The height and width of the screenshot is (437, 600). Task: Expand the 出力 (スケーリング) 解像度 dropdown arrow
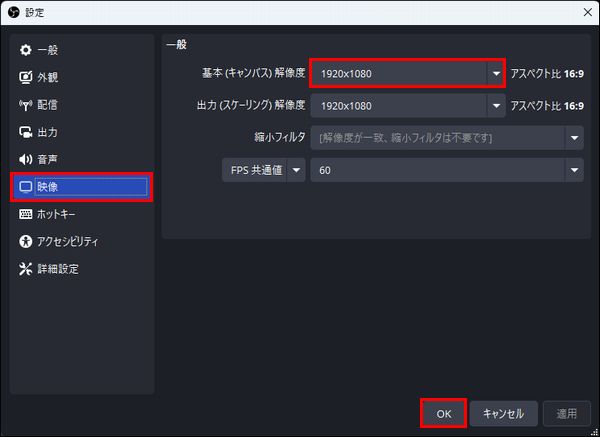(496, 106)
